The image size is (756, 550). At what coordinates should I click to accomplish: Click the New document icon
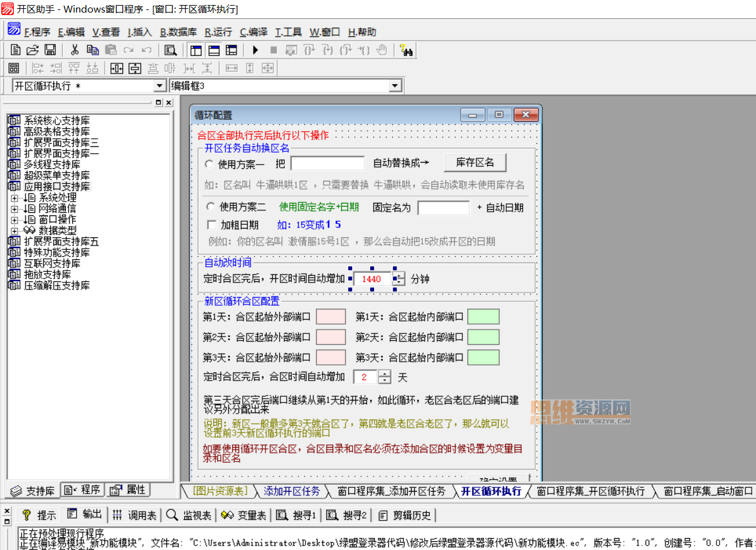click(x=16, y=50)
